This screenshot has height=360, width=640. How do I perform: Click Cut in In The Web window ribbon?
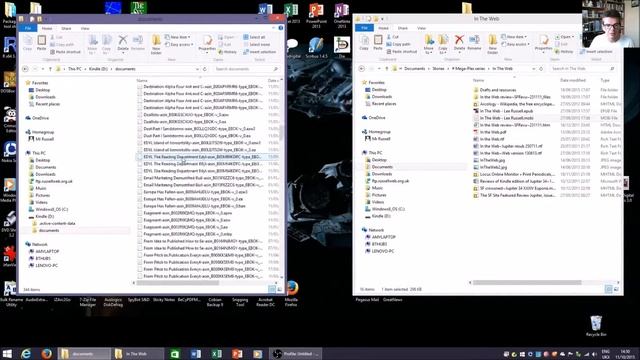392,37
